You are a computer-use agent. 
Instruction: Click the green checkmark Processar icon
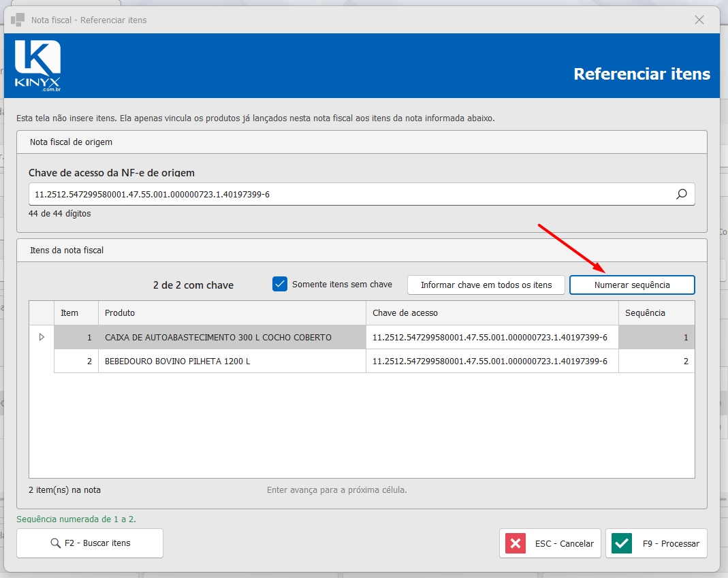(x=622, y=543)
